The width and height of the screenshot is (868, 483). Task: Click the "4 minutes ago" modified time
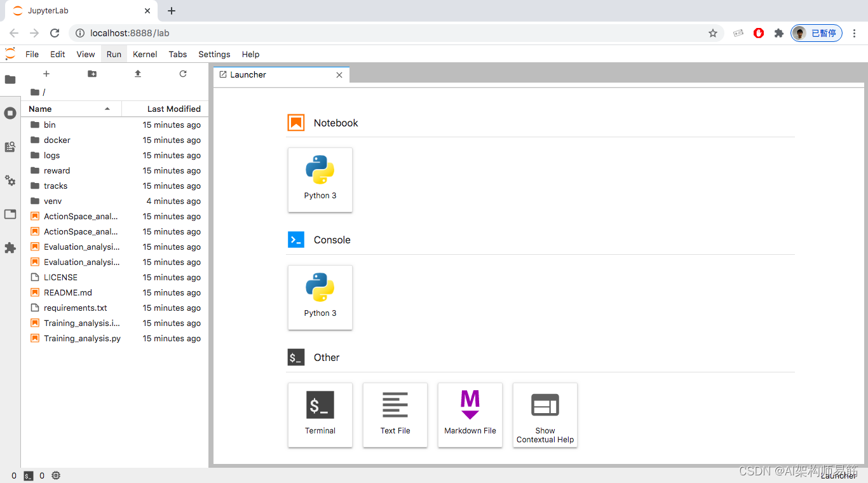pyautogui.click(x=173, y=201)
